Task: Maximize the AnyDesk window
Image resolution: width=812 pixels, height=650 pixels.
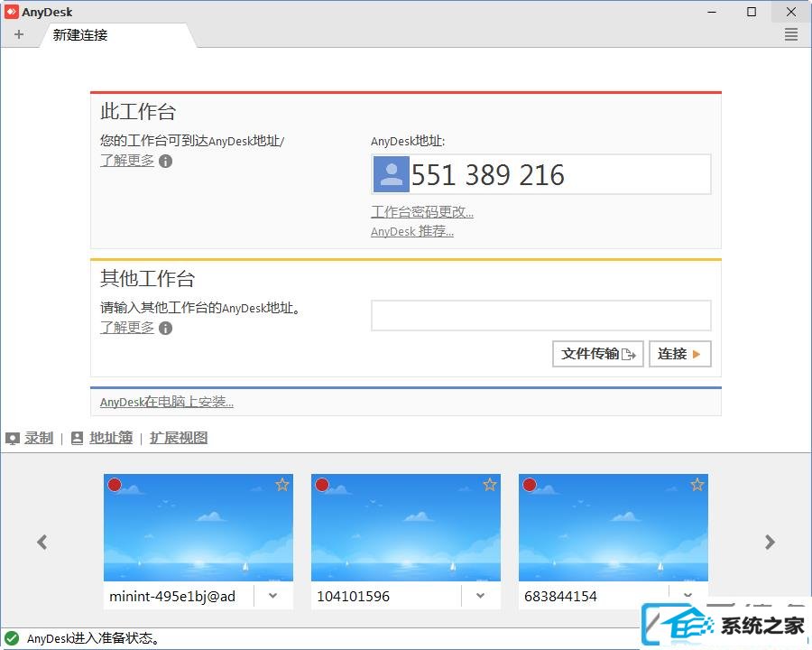Action: (x=752, y=12)
